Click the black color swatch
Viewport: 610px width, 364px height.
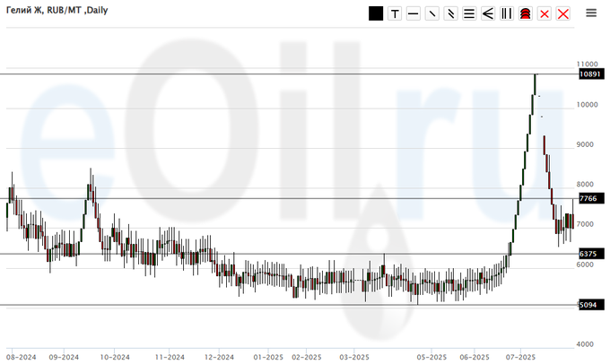[x=376, y=13]
